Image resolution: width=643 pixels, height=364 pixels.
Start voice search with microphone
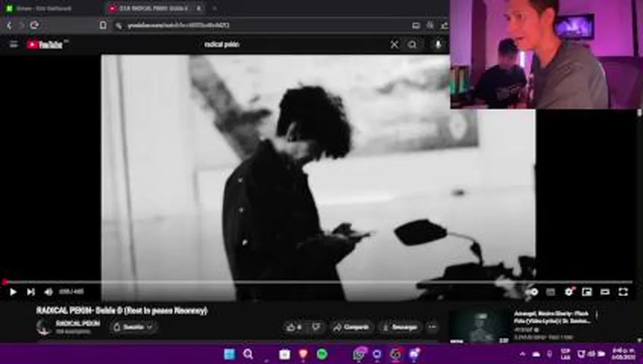click(438, 44)
